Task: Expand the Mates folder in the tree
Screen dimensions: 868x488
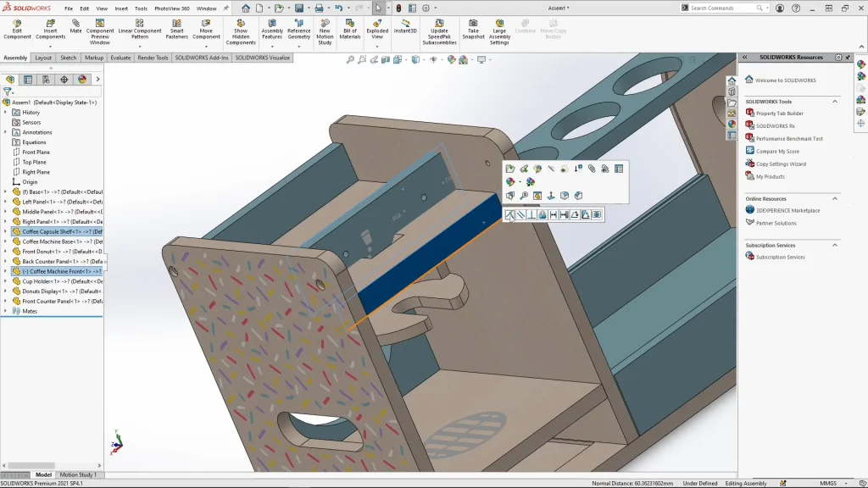Action: (x=6, y=311)
